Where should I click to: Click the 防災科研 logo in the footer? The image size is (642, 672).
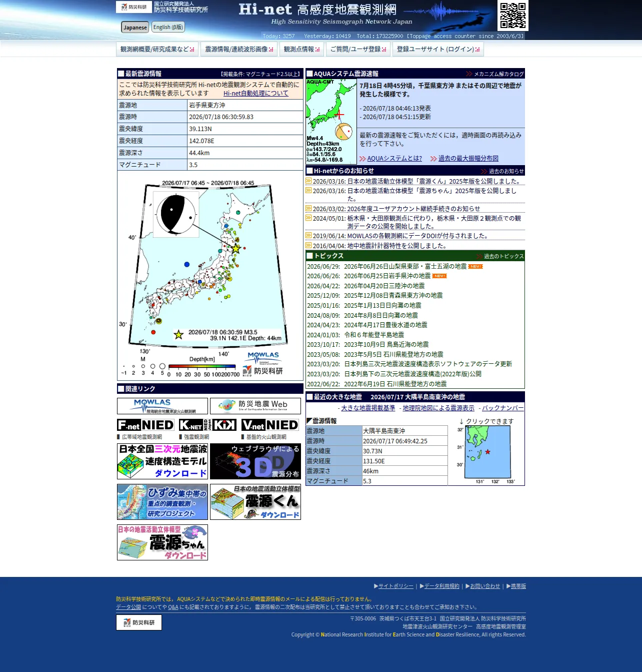(x=139, y=622)
